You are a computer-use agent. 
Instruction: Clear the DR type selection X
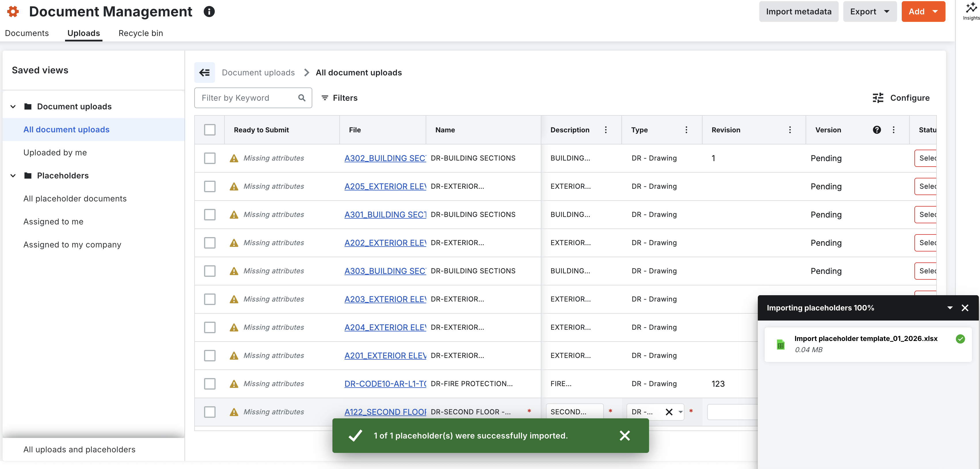pyautogui.click(x=669, y=411)
